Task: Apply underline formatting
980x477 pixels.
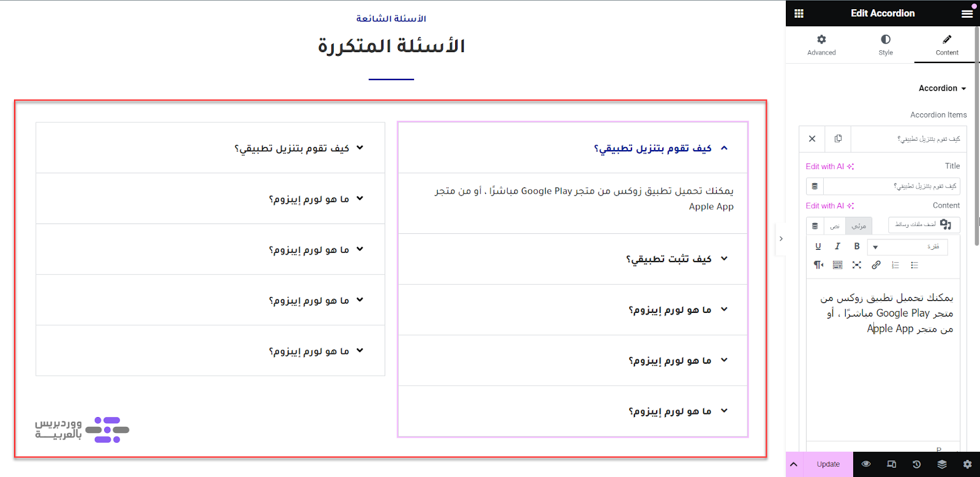Action: point(818,246)
